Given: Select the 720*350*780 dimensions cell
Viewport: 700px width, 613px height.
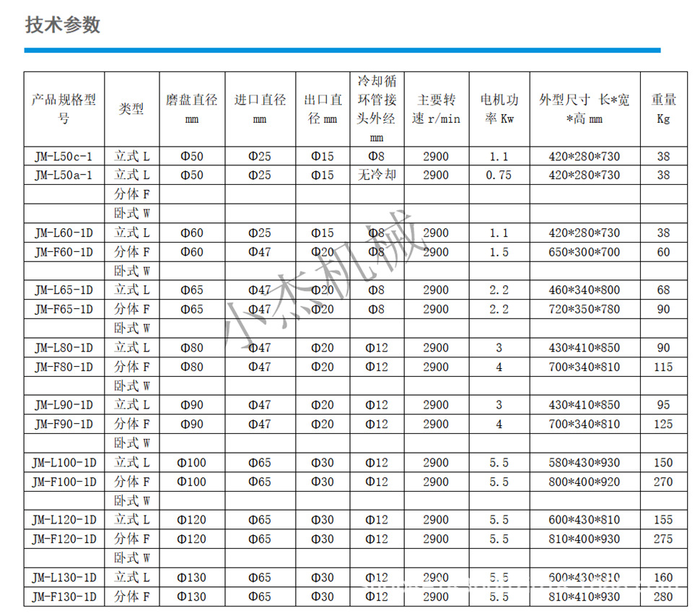Looking at the screenshot, I should [x=584, y=309].
